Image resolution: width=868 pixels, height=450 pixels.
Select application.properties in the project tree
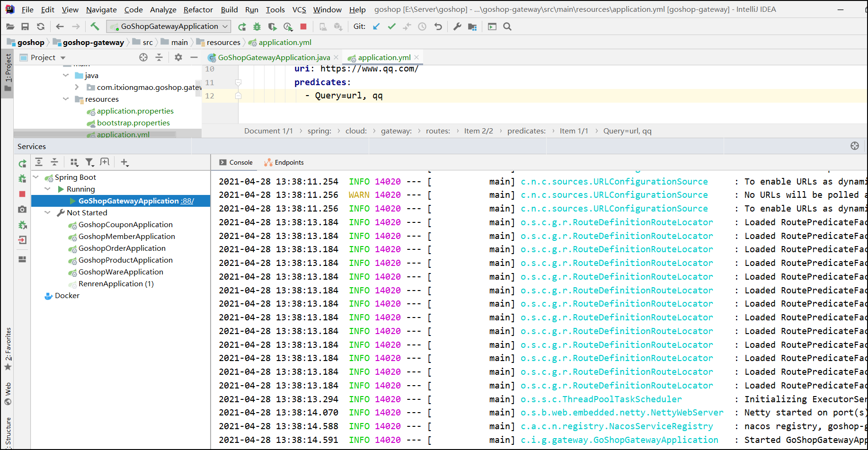point(135,111)
